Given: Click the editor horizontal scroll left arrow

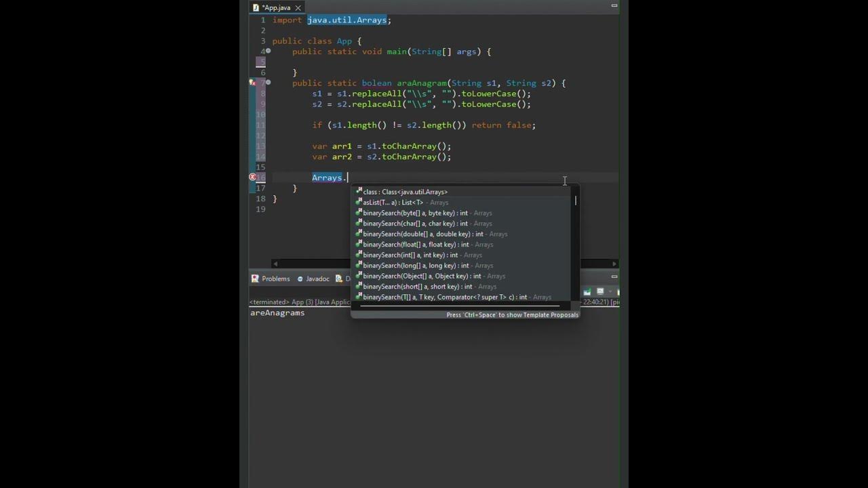Looking at the screenshot, I should (275, 264).
